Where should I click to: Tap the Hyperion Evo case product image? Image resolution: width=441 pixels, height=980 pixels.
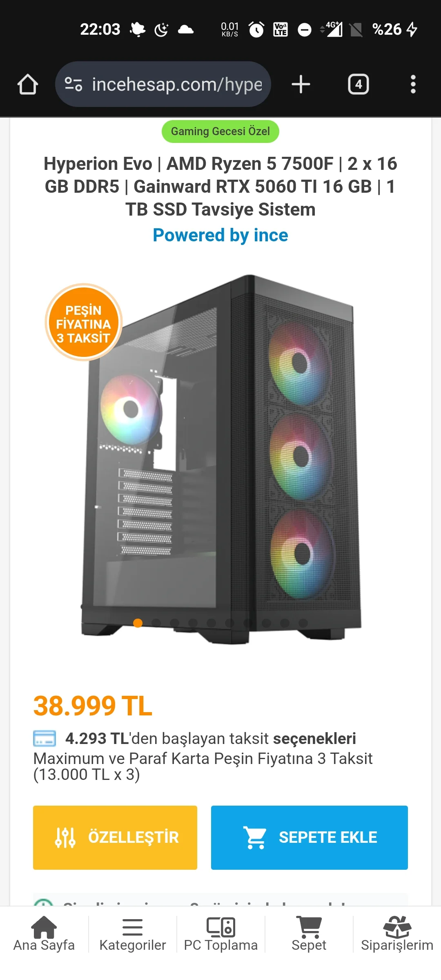(x=221, y=459)
